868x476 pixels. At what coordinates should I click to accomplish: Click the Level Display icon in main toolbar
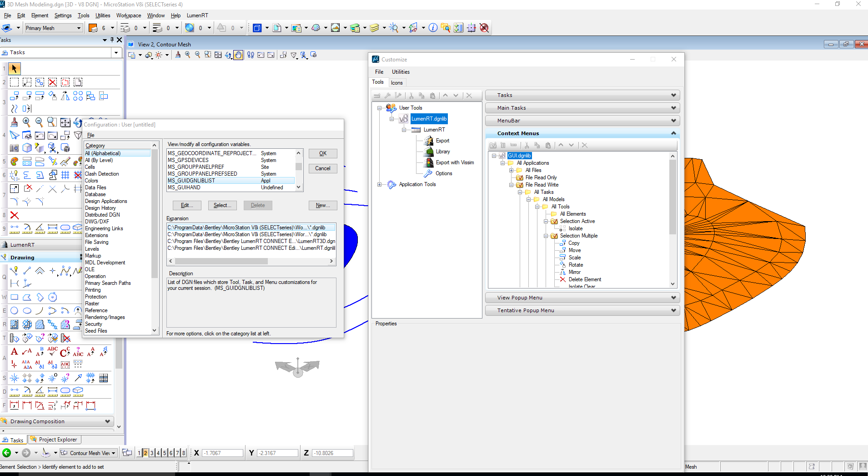coord(374,28)
